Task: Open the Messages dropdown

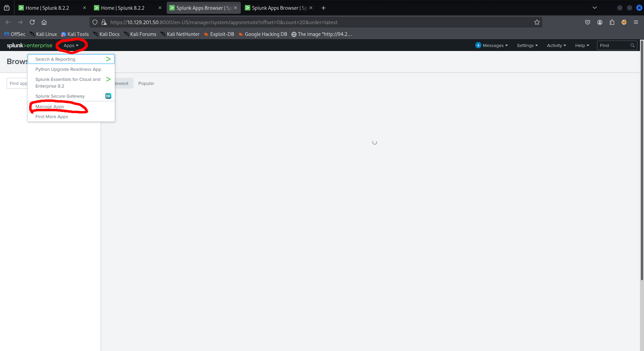Action: [492, 45]
